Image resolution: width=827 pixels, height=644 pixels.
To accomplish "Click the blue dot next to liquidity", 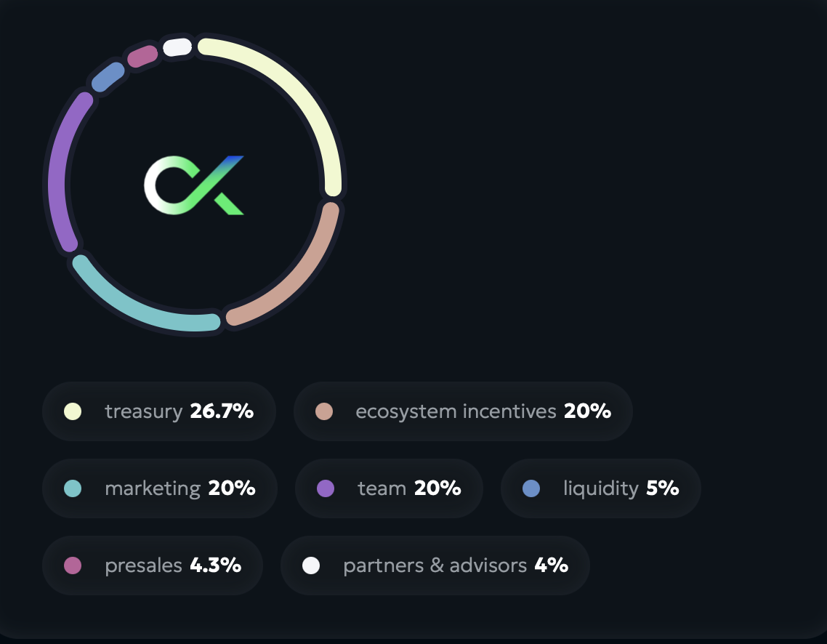I will click(531, 488).
